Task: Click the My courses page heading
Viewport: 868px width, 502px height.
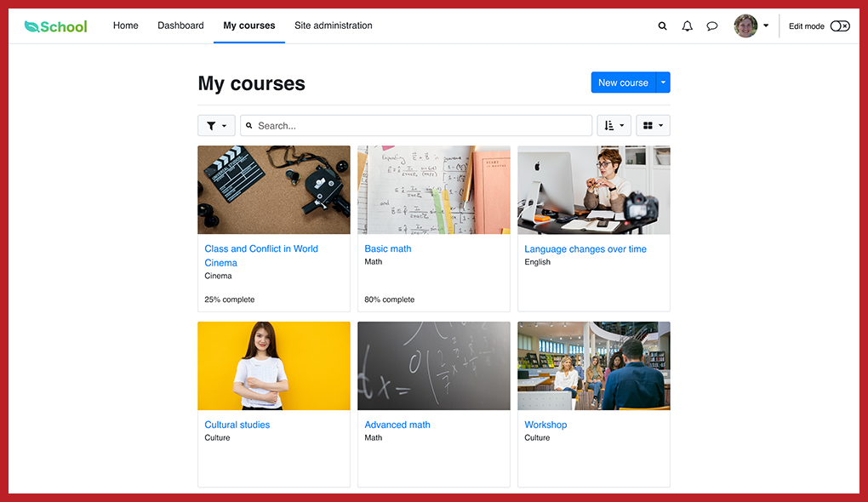Action: click(251, 83)
